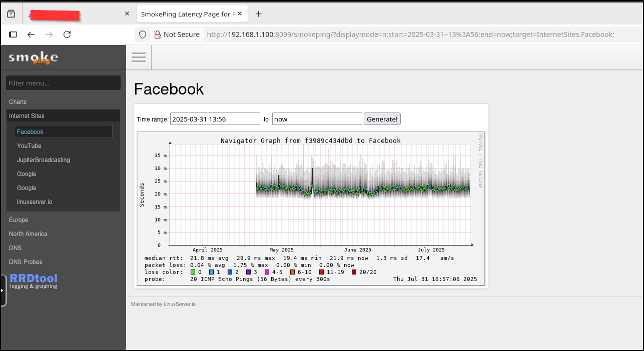Click the shield tracking protection icon
644x351 pixels.
[x=143, y=34]
